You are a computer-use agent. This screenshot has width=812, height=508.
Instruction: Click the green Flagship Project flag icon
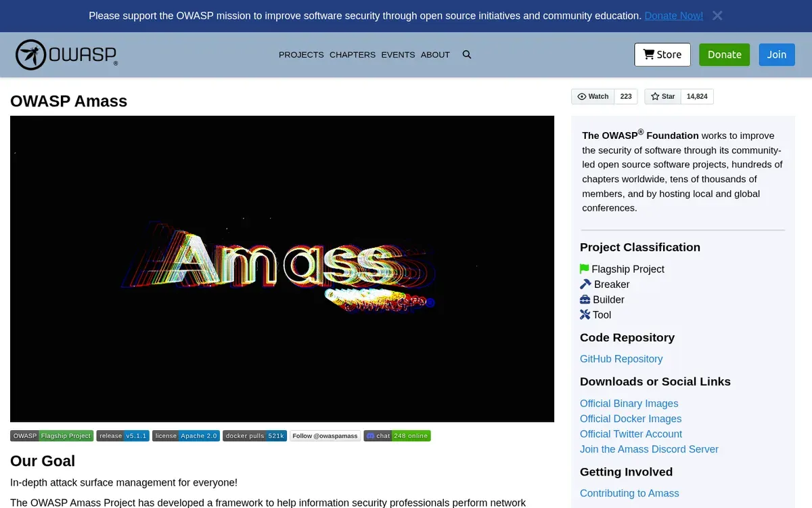coord(585,269)
